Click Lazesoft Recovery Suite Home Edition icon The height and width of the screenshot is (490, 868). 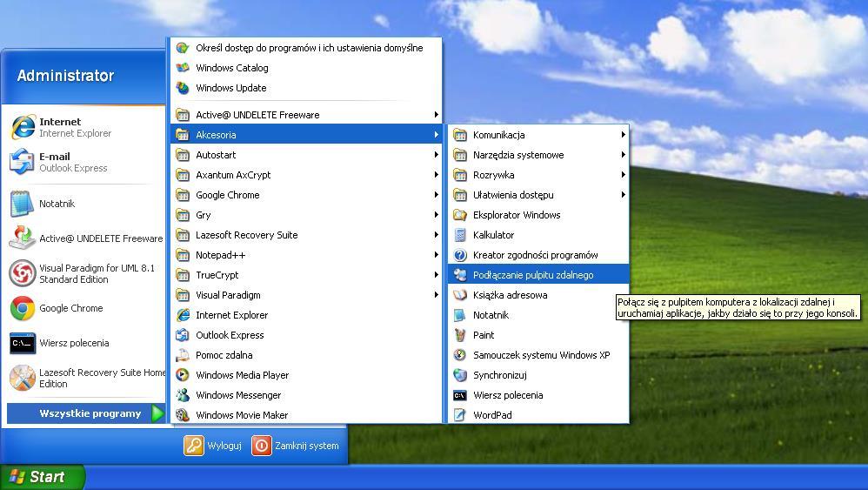point(23,378)
